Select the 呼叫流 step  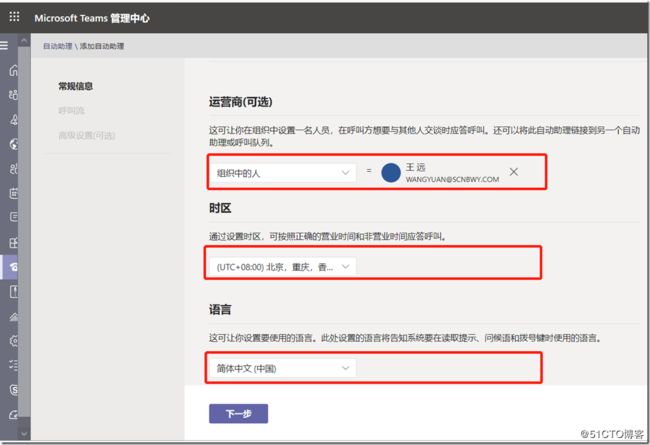(x=71, y=111)
